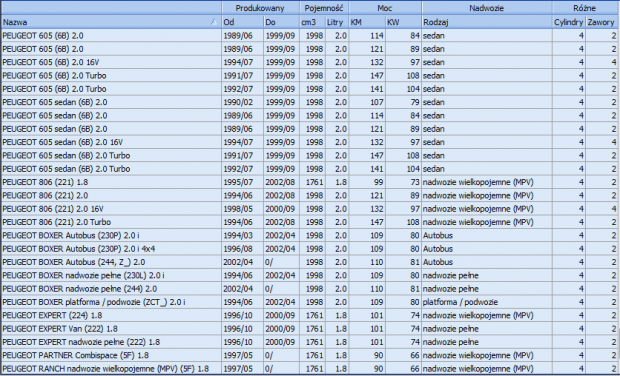This screenshot has width=620, height=376.
Task: Select PEUGEOT BOXER nadwozie pełne (230L) 2.0 i
Action: tap(310, 275)
